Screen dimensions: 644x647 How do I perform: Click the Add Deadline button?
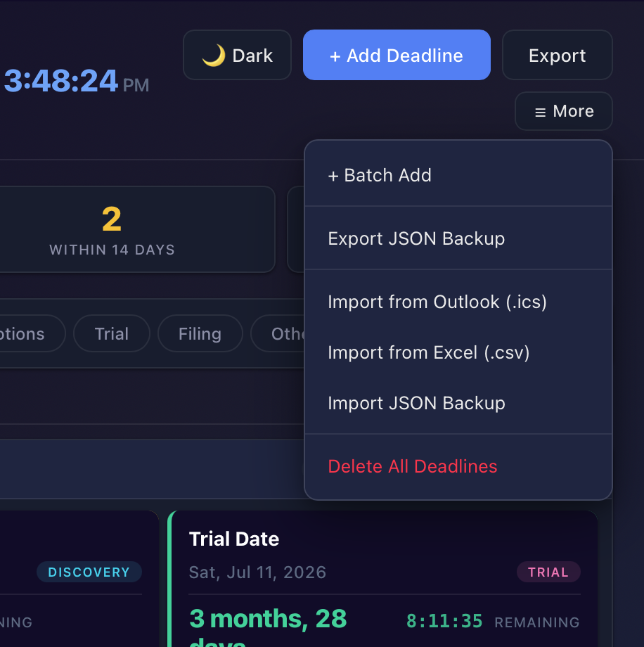click(x=397, y=55)
